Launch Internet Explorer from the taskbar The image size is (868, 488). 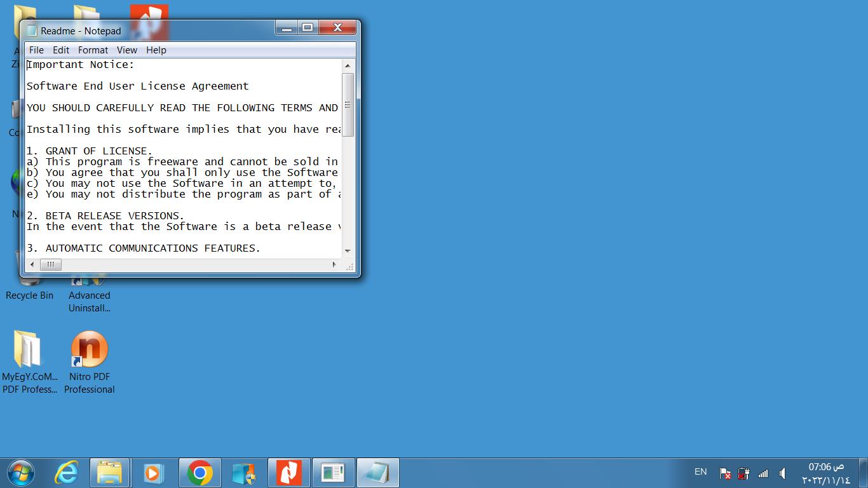(66, 473)
